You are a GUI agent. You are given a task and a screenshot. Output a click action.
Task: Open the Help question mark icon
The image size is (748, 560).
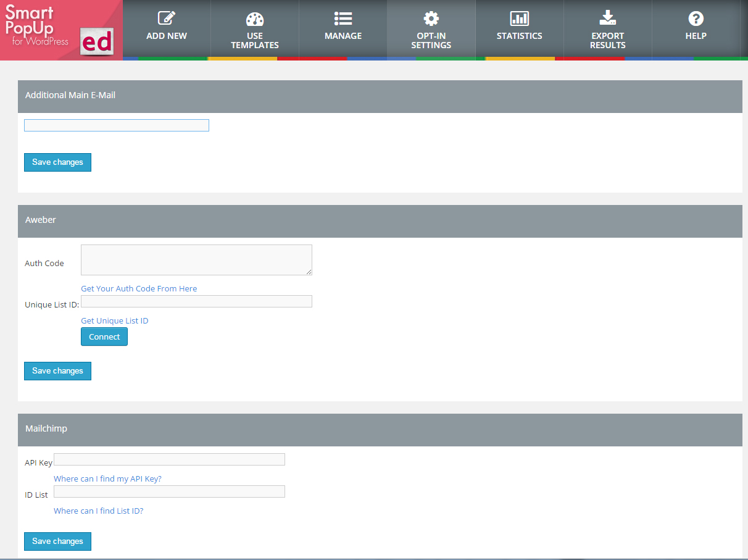coord(696,19)
